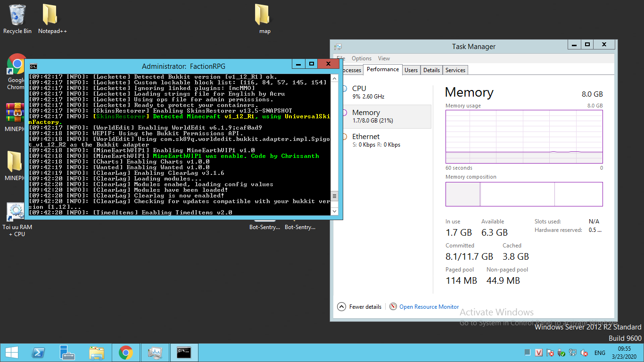Open the Options menu in Task Manager
This screenshot has width=644, height=362.
(362, 58)
